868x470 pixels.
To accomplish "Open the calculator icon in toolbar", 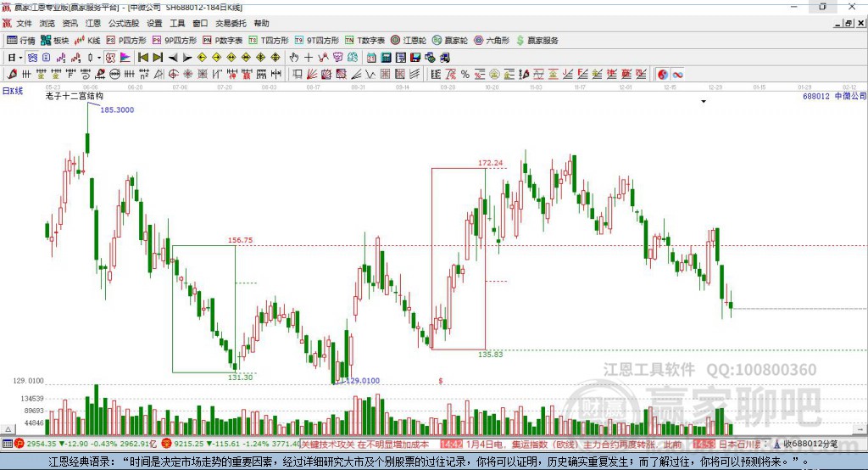I will click(387, 58).
